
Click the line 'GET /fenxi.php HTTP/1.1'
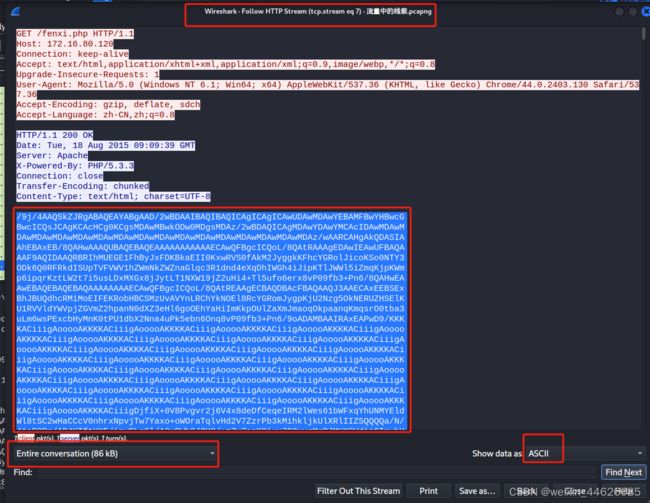(x=75, y=34)
